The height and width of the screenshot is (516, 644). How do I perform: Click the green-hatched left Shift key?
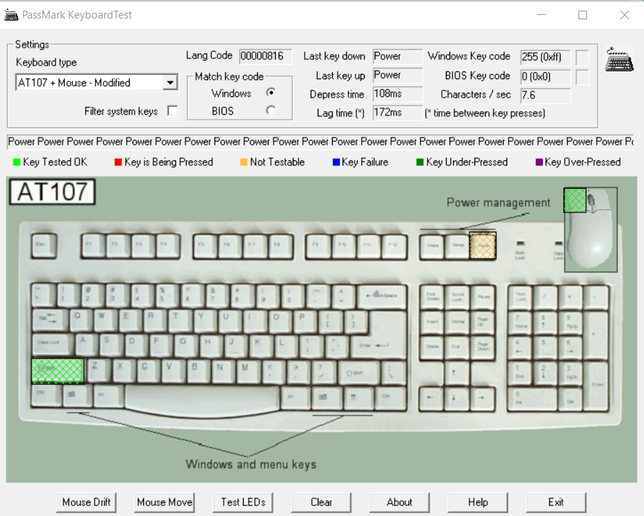(x=58, y=371)
